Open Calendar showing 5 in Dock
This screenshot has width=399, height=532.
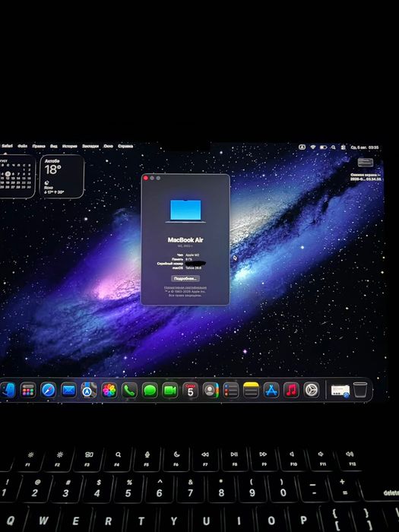[x=190, y=391]
